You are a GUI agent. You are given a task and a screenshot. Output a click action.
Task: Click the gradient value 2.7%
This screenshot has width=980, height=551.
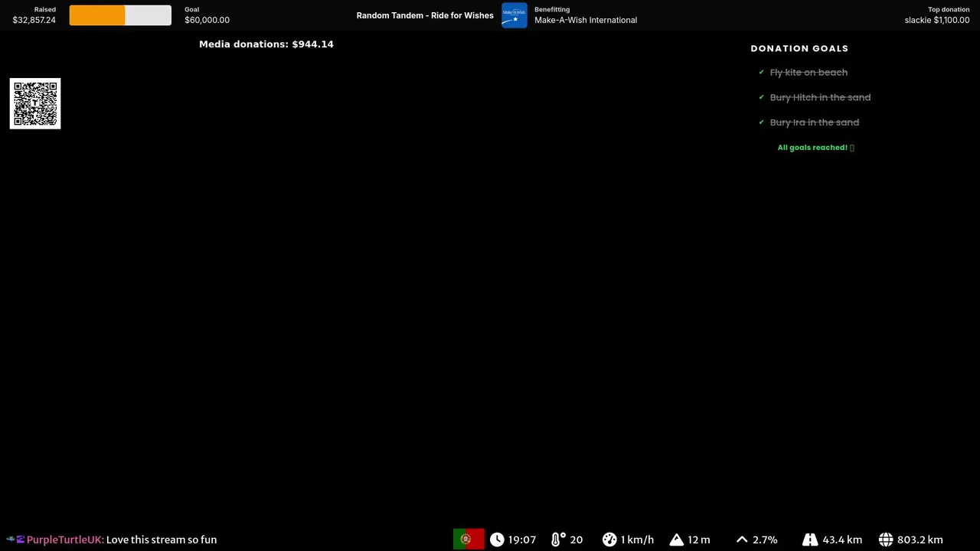765,540
